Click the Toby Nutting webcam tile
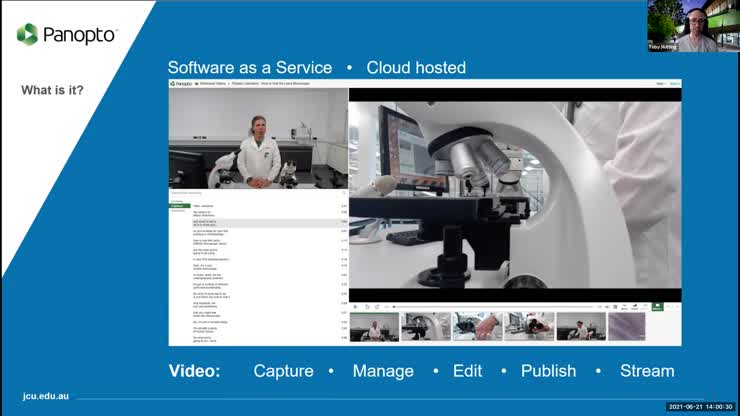 tap(693, 25)
